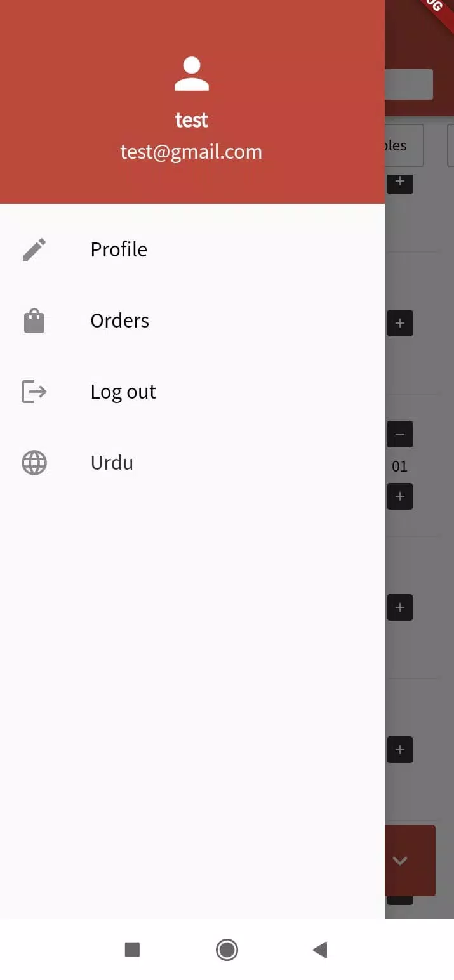The width and height of the screenshot is (454, 980).
Task: Tap the Log out arrow icon
Action: [x=34, y=392]
